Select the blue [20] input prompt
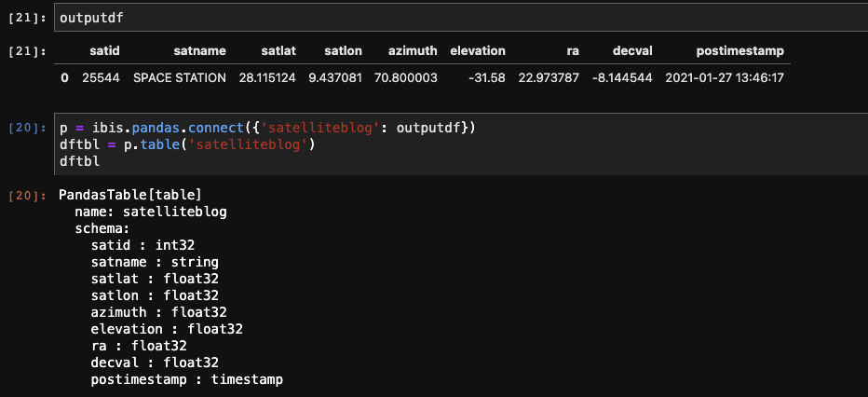The height and width of the screenshot is (397, 868). (x=28, y=128)
